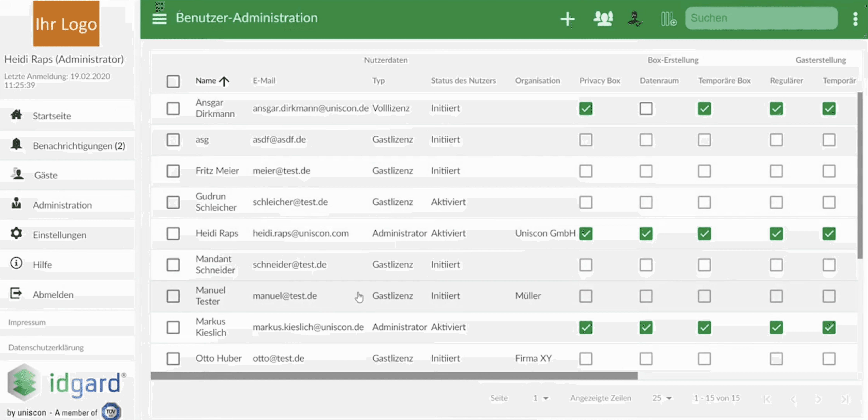868x420 pixels.
Task: Go to next page arrow
Action: coord(818,399)
